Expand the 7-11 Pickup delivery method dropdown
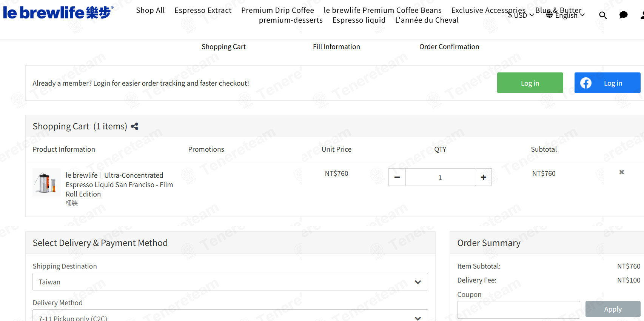The width and height of the screenshot is (644, 321). coord(230,316)
